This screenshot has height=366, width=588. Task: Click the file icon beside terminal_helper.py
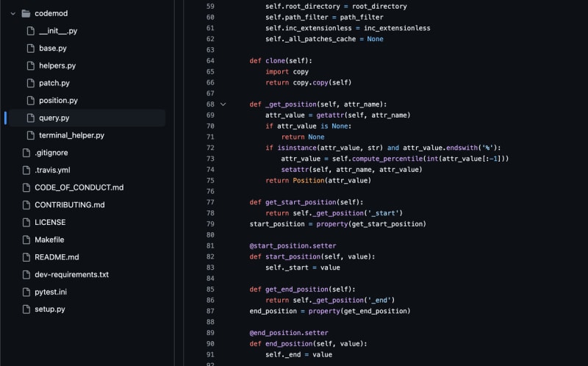[x=30, y=135]
